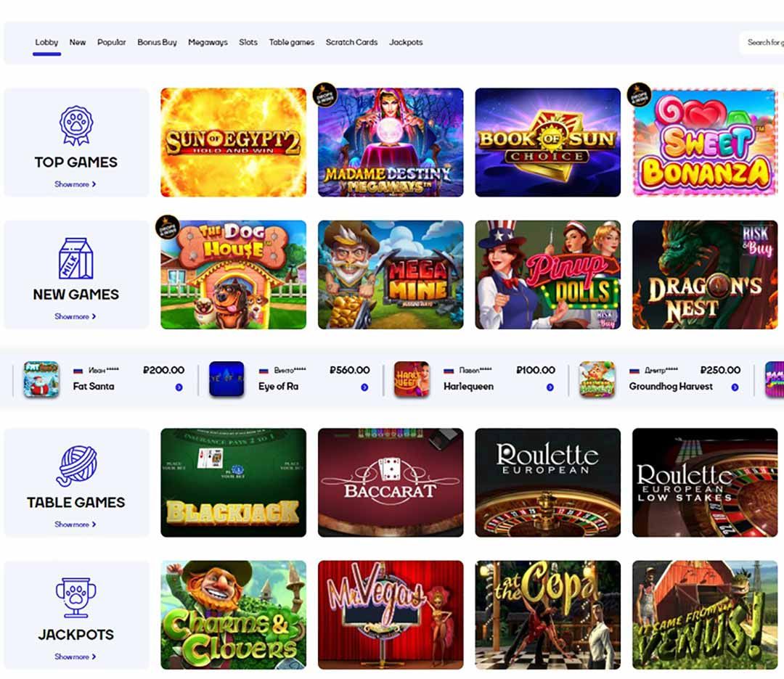Play Sun of Egypt 2 slot
The width and height of the screenshot is (784, 679).
[x=234, y=142]
